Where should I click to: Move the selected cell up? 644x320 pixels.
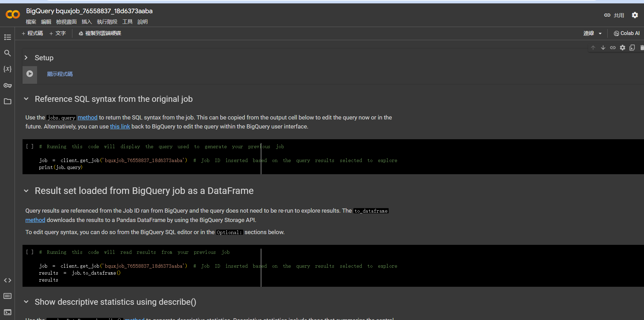point(593,48)
